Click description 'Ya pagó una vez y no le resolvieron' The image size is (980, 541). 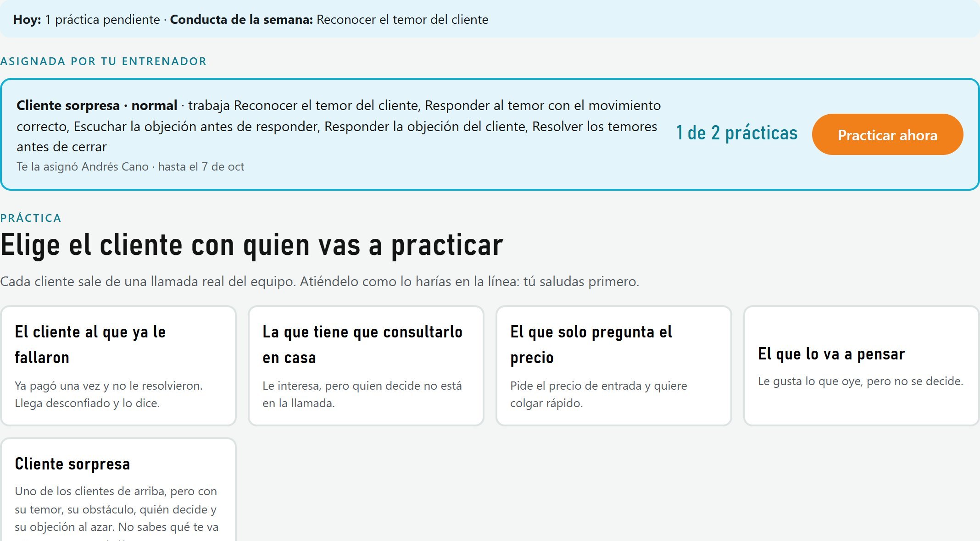[109, 386]
